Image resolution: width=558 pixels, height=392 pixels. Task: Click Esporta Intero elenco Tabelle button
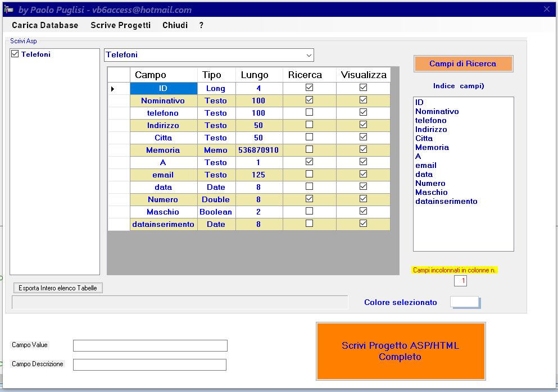58,288
